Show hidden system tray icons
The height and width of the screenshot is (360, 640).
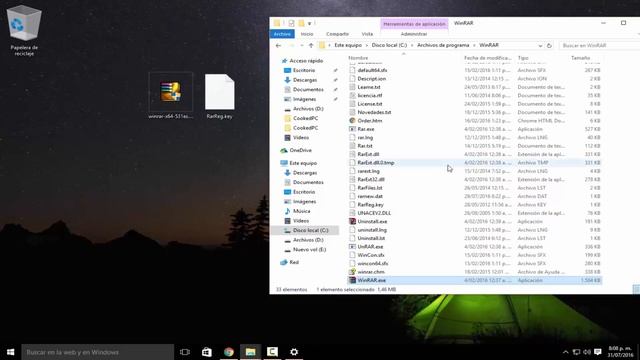pos(565,352)
